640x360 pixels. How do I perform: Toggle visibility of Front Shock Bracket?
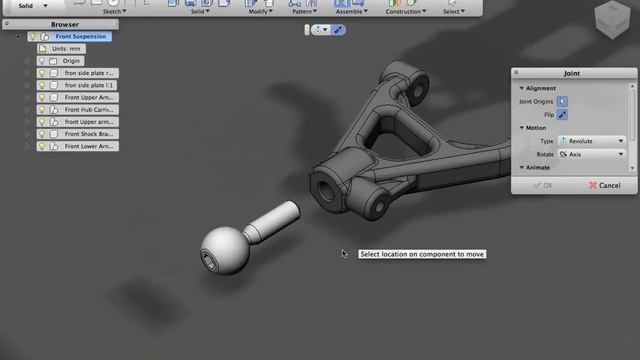point(42,134)
